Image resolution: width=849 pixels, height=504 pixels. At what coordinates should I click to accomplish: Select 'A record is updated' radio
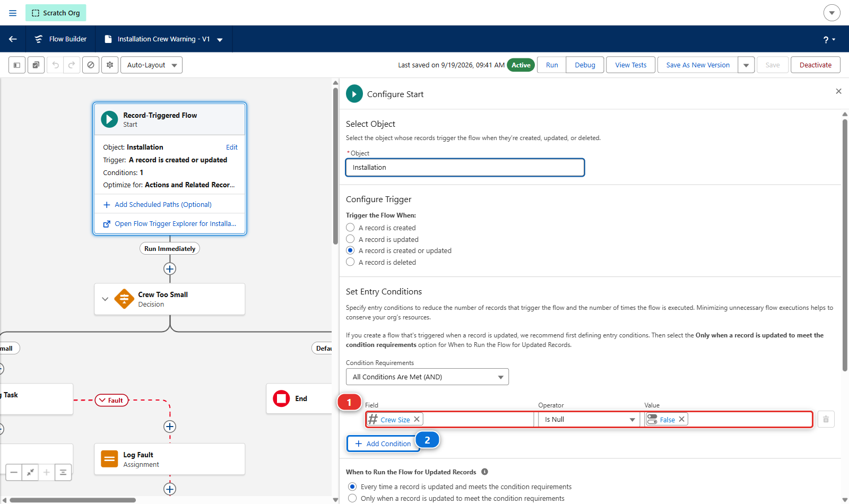(350, 239)
